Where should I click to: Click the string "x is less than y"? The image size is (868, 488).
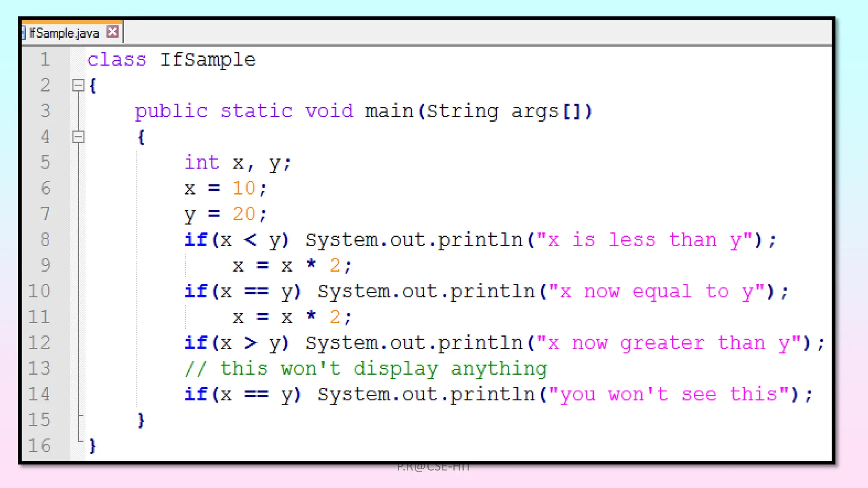[x=644, y=240]
